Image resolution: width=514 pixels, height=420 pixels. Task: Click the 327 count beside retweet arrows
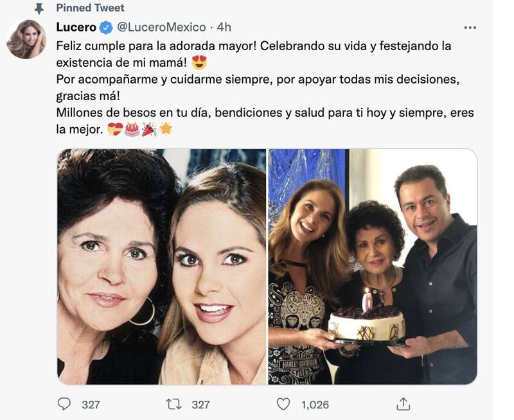pyautogui.click(x=200, y=405)
